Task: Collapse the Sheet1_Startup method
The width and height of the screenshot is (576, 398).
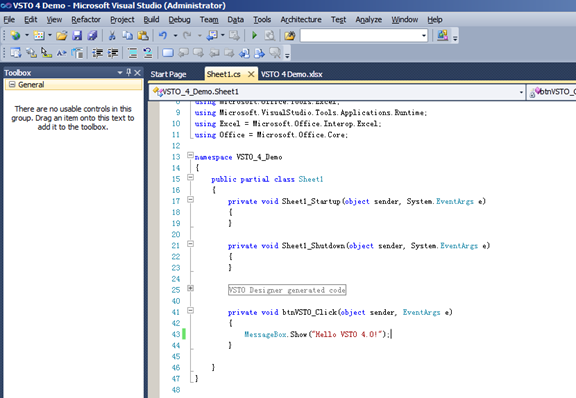Action: tap(190, 200)
